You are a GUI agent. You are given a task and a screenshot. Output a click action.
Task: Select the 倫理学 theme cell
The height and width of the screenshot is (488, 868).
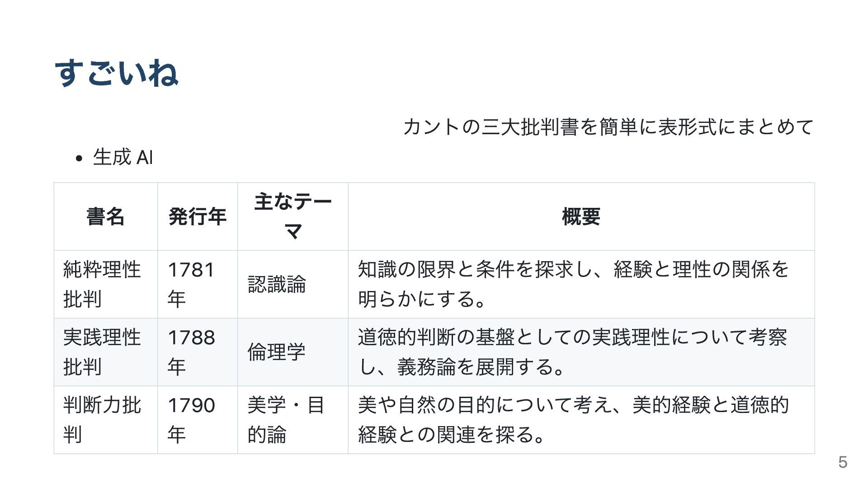click(x=293, y=352)
